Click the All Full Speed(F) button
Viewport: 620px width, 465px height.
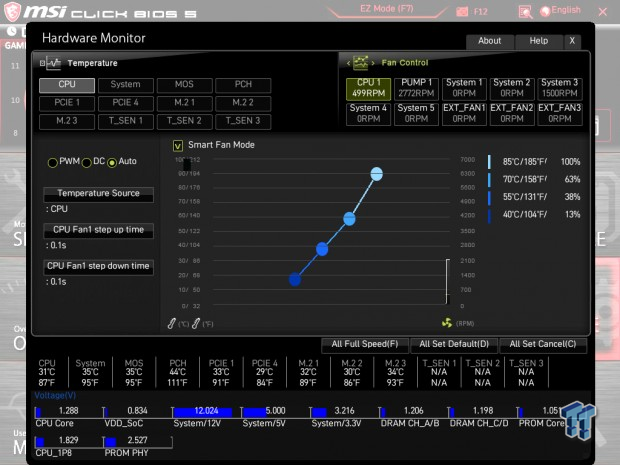pyautogui.click(x=365, y=345)
